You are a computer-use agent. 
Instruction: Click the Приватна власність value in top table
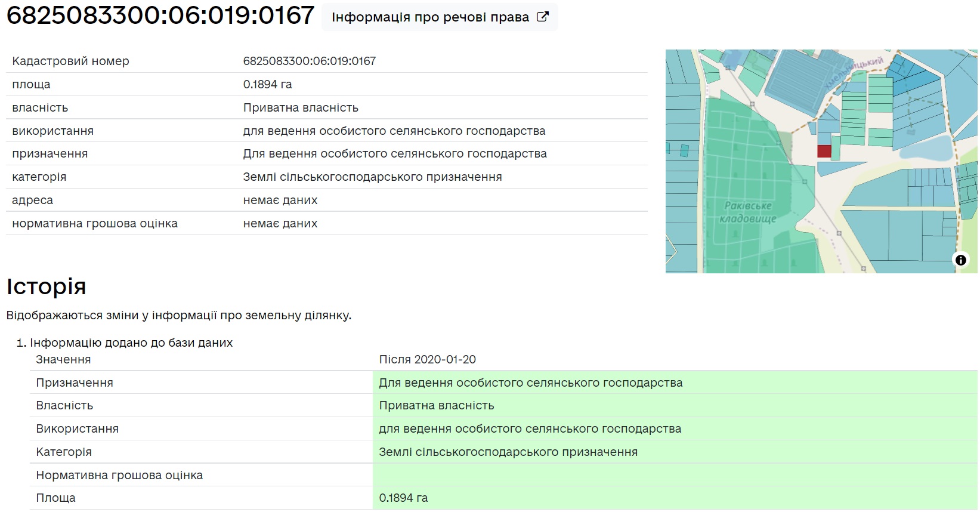pyautogui.click(x=301, y=107)
